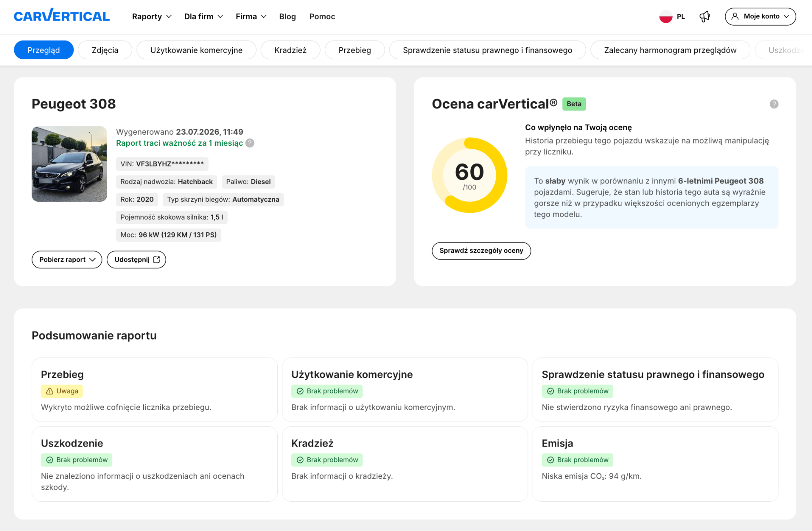Click 'Raport traci ważność za 1 miesiąc' text

point(180,143)
